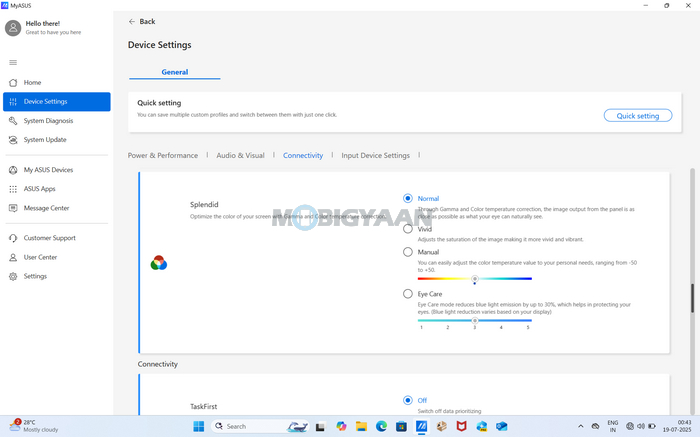
Task: Click the MyASUS taskbar icon
Action: (421, 426)
